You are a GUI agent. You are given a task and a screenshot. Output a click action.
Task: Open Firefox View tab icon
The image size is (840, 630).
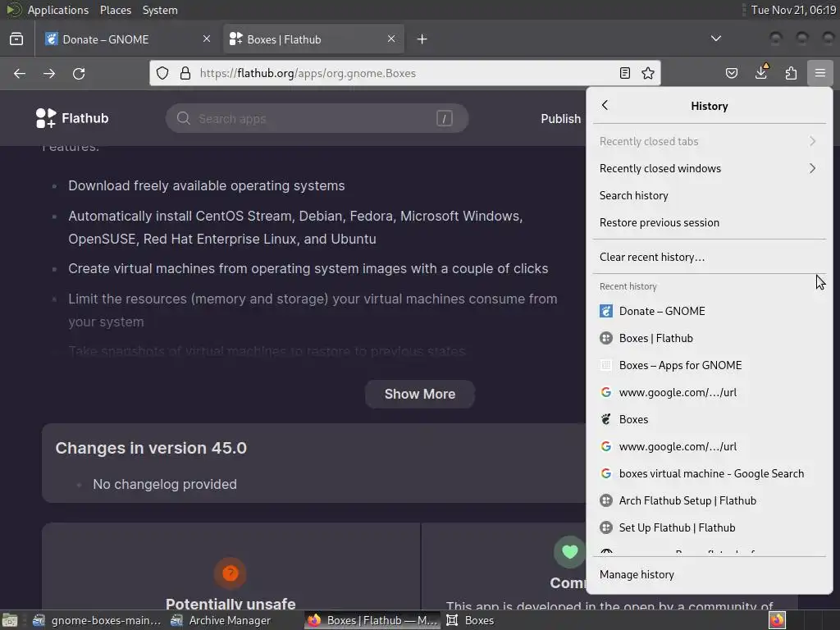(x=16, y=39)
